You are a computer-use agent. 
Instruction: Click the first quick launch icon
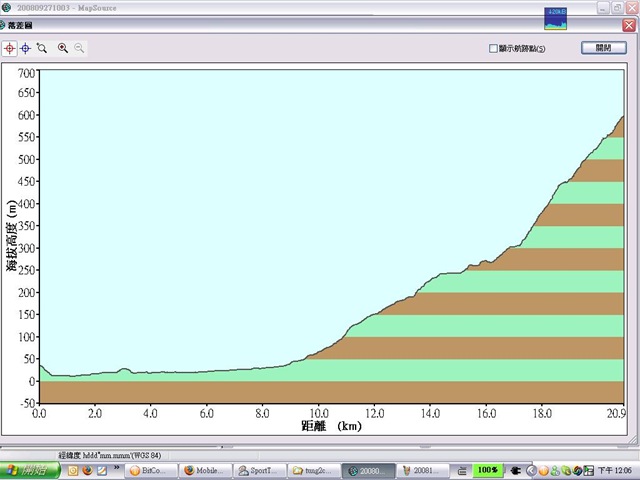(x=73, y=471)
